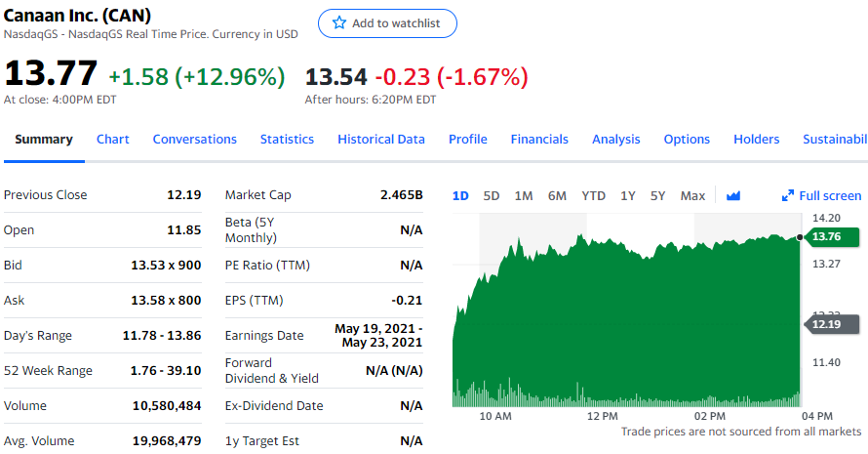Click the Volume value 10,580,484
The image size is (868, 454).
point(167,406)
